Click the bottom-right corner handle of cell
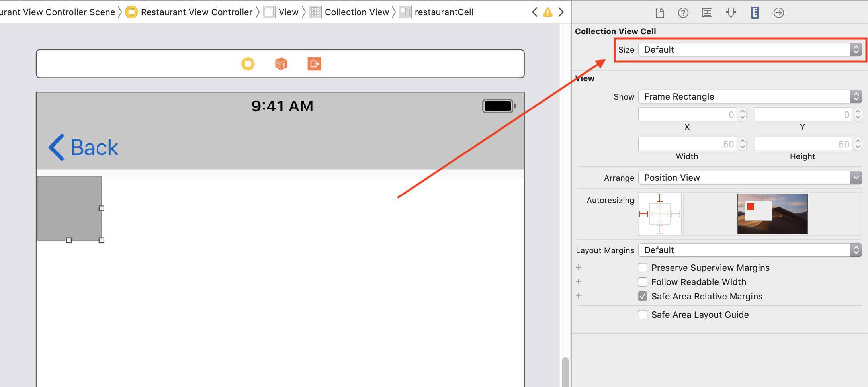 click(x=102, y=240)
